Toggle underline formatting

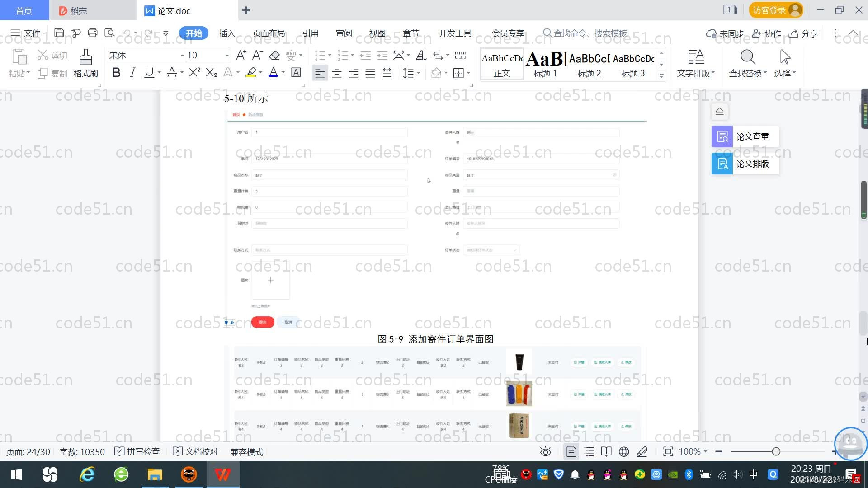click(149, 72)
